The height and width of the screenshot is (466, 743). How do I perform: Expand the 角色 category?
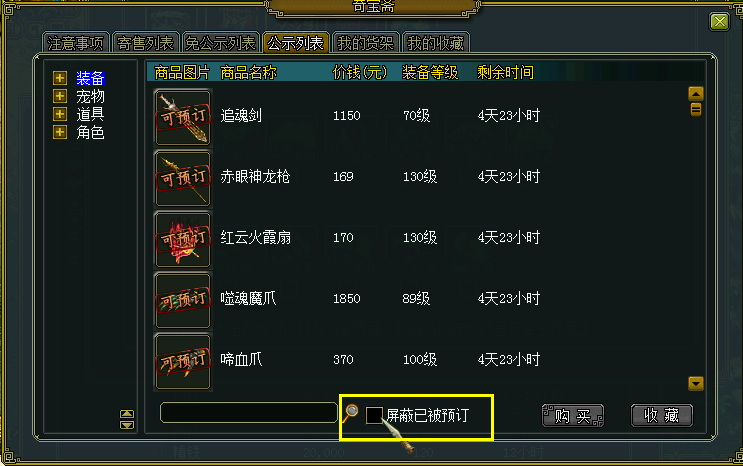pyautogui.click(x=60, y=132)
